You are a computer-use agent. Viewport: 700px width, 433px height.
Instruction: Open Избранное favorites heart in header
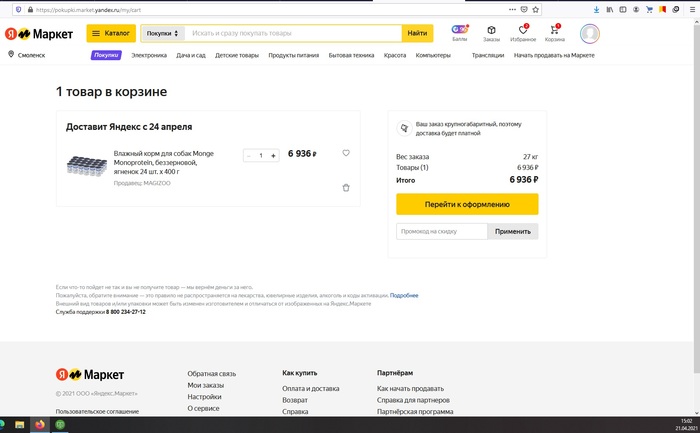point(523,33)
